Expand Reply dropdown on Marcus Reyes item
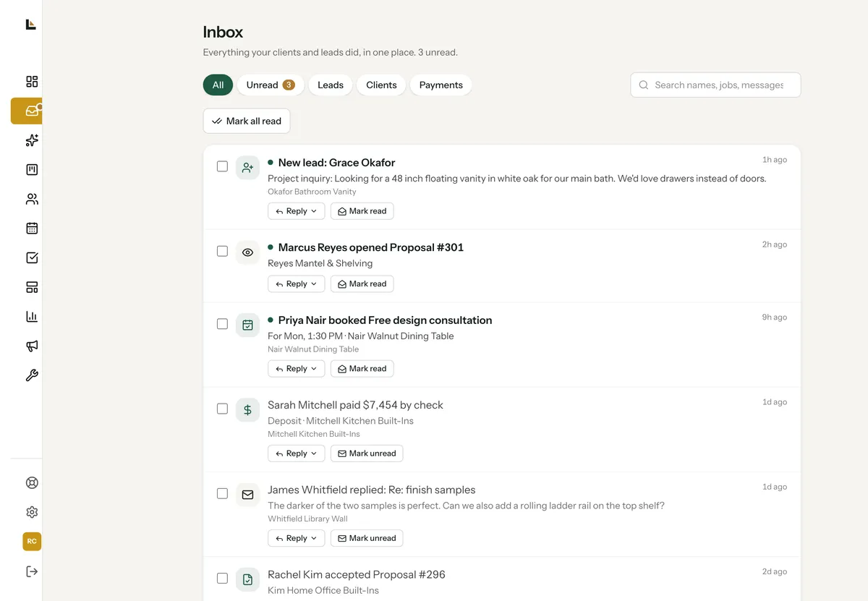This screenshot has width=868, height=601. (x=297, y=284)
